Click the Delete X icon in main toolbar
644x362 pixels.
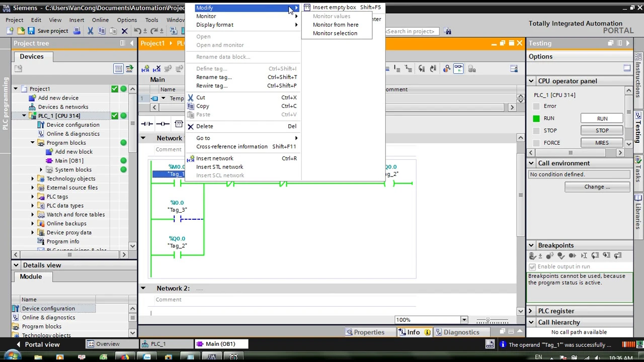124,31
